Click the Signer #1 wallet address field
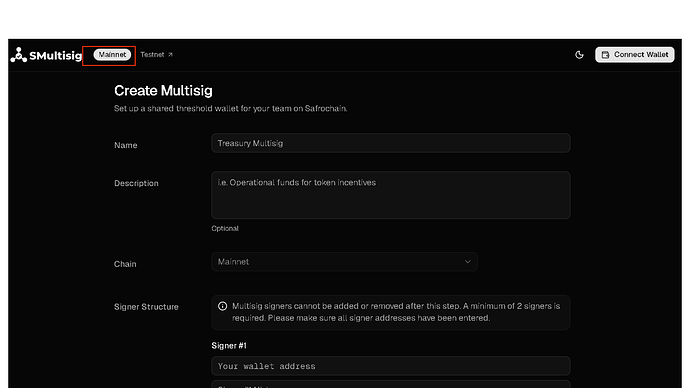 point(391,366)
